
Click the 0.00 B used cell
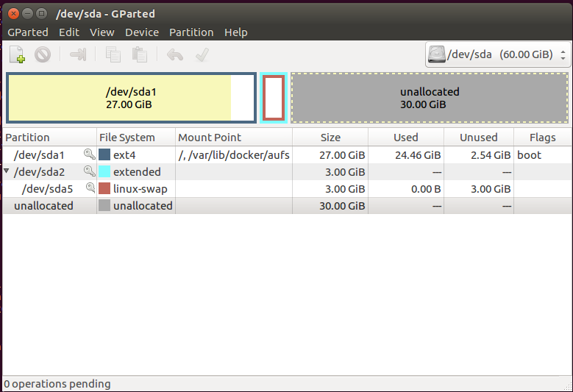(x=426, y=189)
